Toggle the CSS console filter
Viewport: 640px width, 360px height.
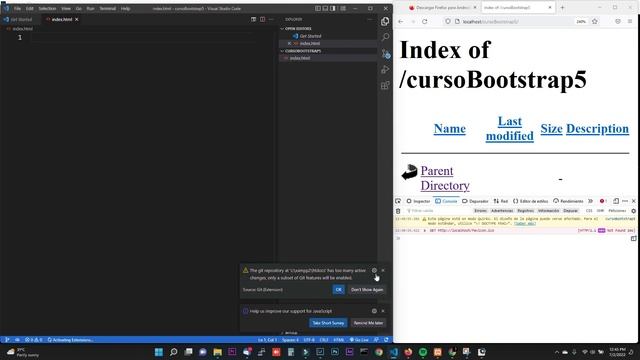(589, 211)
